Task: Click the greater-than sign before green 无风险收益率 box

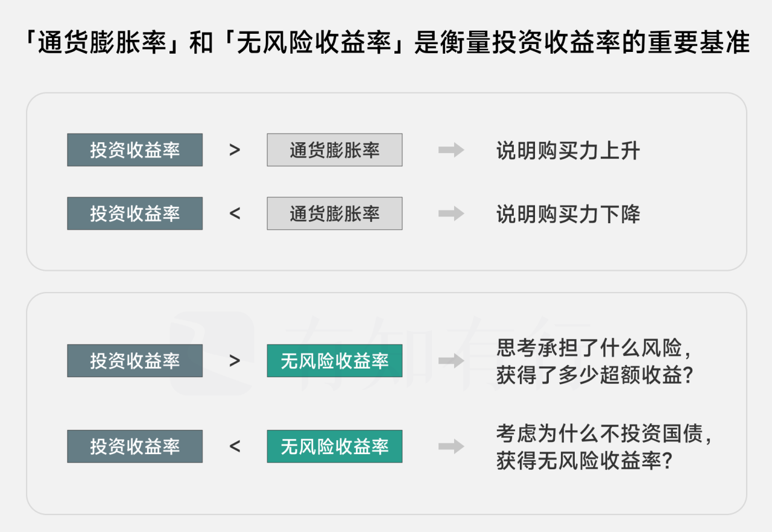Action: (235, 361)
